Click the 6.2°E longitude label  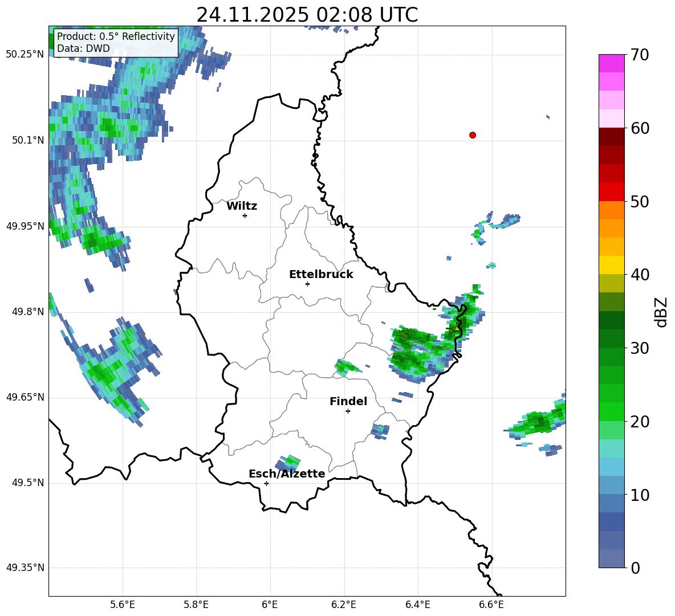pos(344,605)
